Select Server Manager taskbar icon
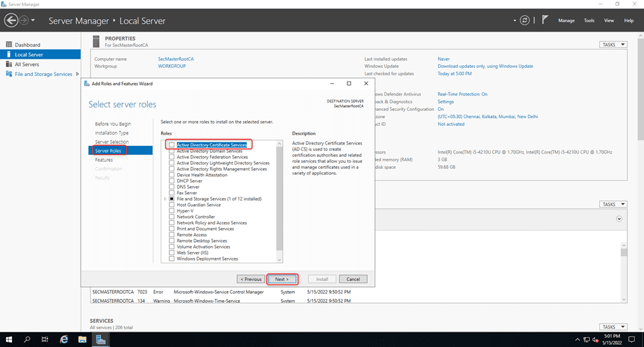The height and width of the screenshot is (347, 644). tap(100, 340)
